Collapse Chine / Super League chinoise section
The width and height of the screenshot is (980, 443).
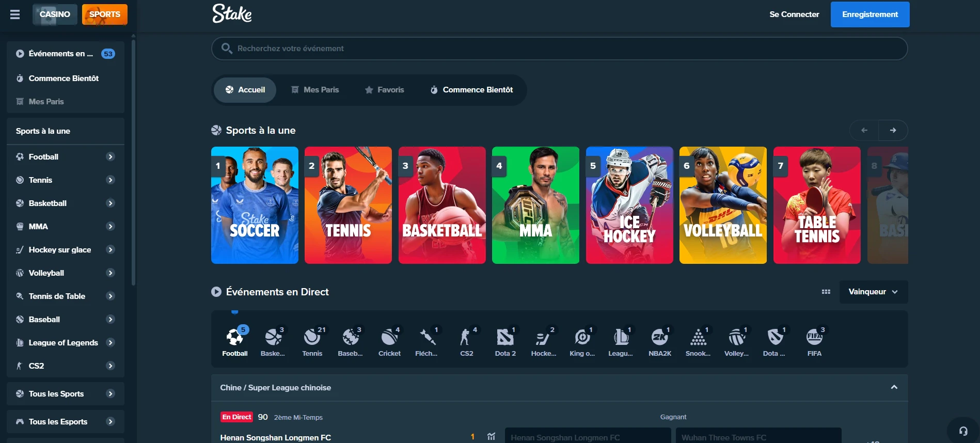pyautogui.click(x=894, y=387)
